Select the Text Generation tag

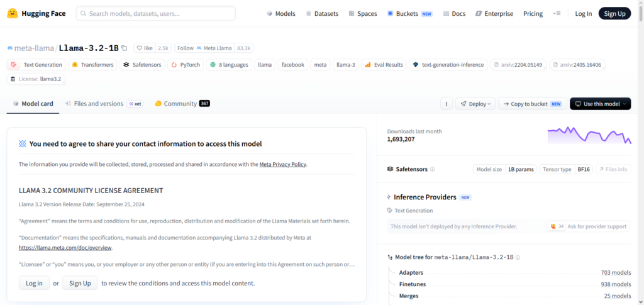coord(36,65)
